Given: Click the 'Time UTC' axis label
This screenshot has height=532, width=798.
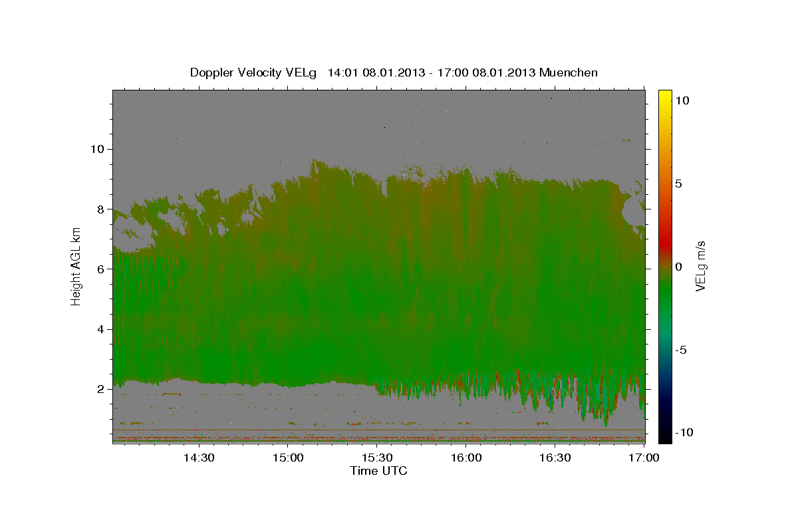Looking at the screenshot, I should (x=378, y=471).
